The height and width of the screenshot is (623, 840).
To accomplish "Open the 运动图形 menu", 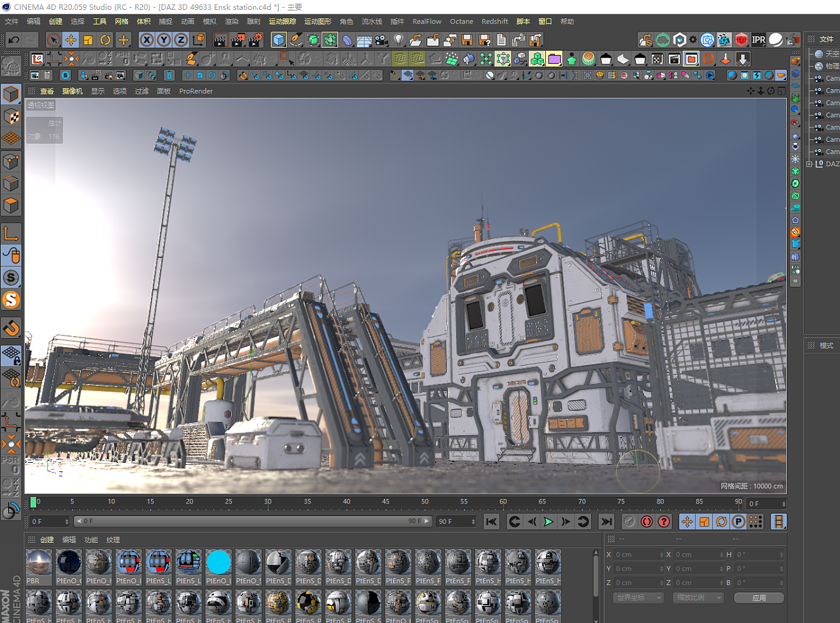I will [318, 22].
